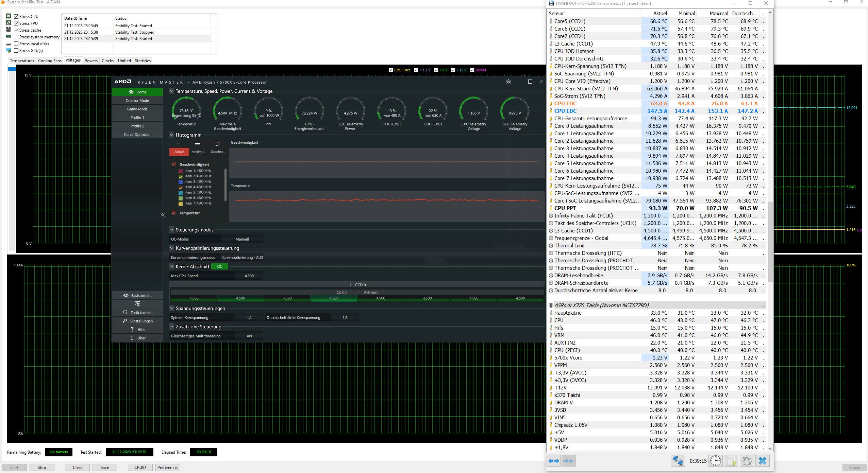
Task: Click clock icon of Infinity Fabric Takt row
Action: tap(551, 215)
